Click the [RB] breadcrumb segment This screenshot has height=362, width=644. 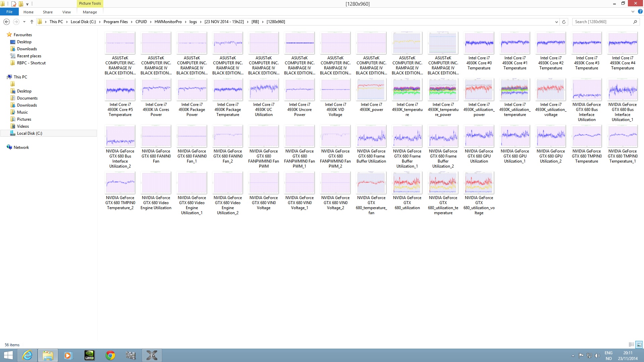255,22
